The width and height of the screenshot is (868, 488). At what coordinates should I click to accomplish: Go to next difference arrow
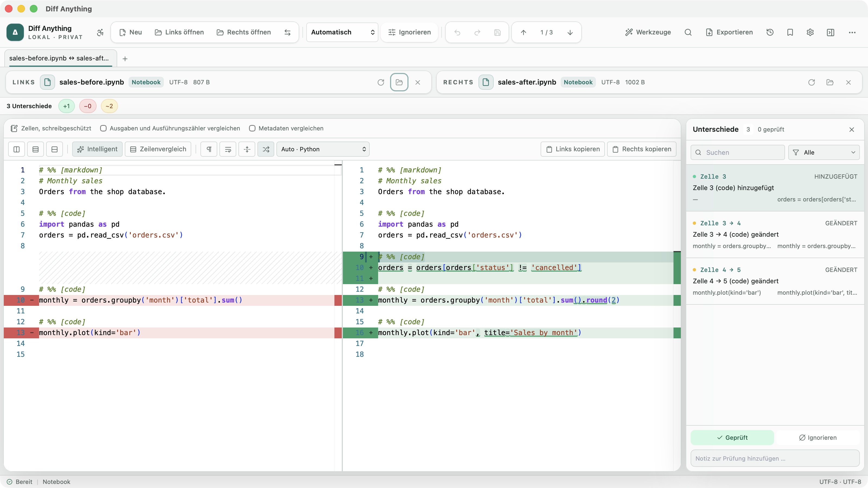[x=570, y=32]
